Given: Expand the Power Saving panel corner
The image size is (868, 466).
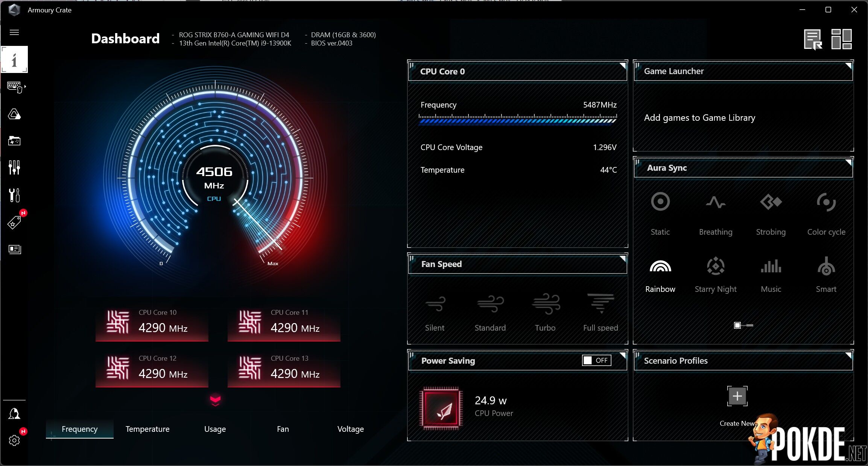Looking at the screenshot, I should pos(623,355).
